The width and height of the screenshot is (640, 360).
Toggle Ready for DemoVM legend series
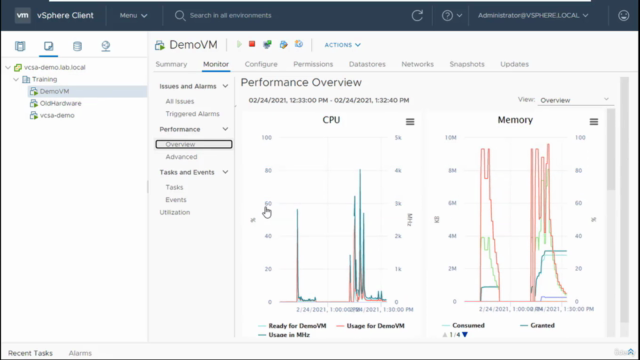click(x=292, y=326)
